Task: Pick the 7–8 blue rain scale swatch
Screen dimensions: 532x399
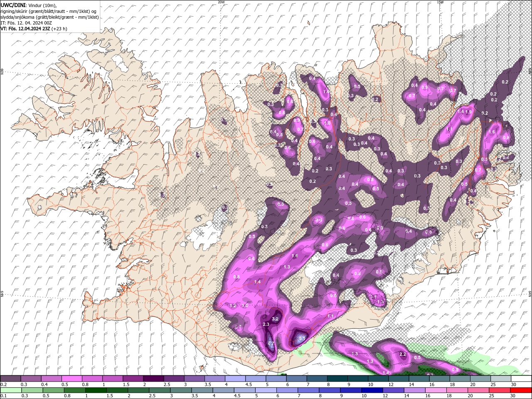Action: tap(308, 390)
